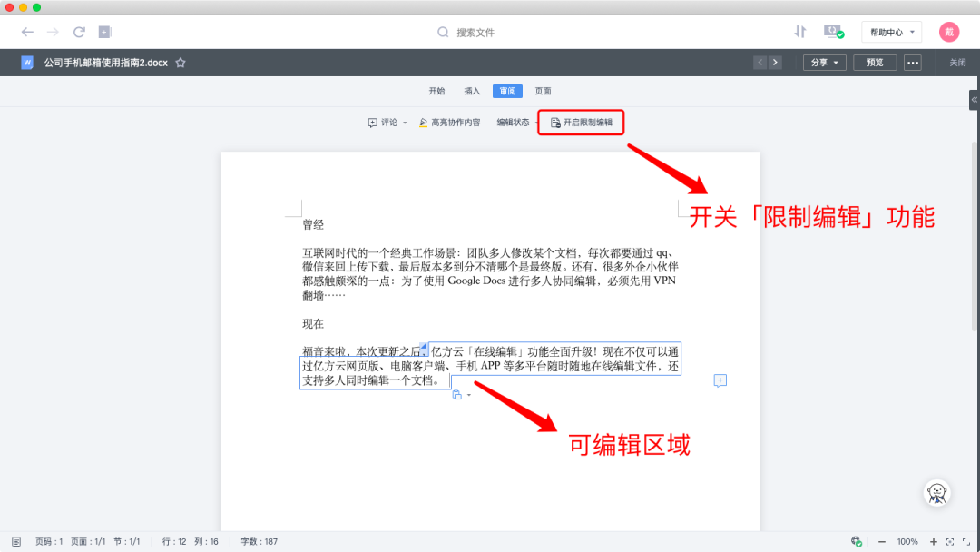
Task: Click the sort arrows icon near top right
Action: (799, 31)
